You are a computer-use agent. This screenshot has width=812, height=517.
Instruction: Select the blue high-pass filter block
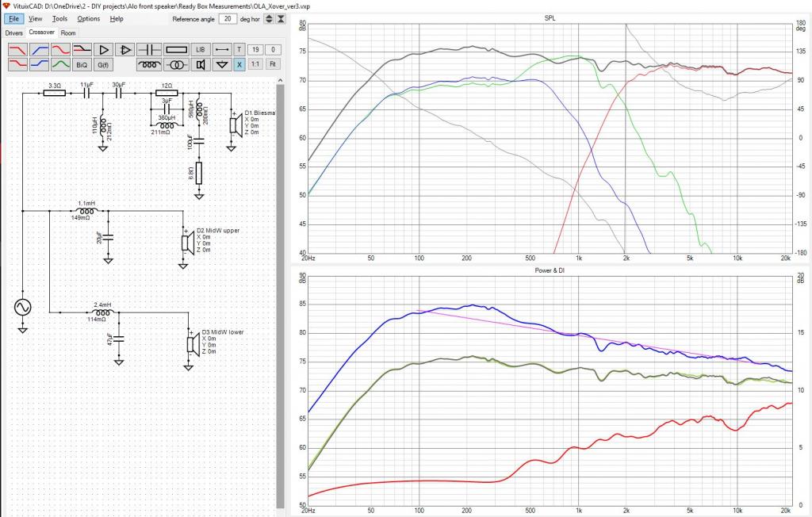[40, 50]
